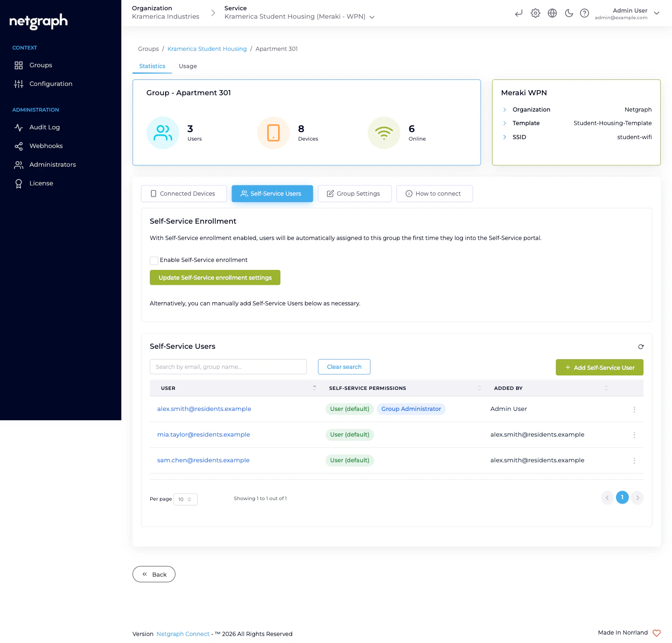Switch to the Usage tab
The width and height of the screenshot is (672, 643).
click(188, 66)
